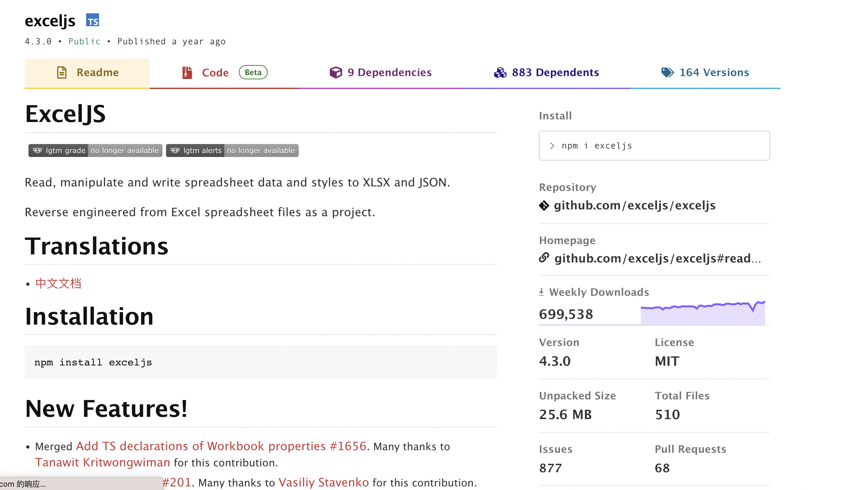Click the weekly downloads arrow icon
Viewport: 868px width, 490px height.
(x=541, y=292)
